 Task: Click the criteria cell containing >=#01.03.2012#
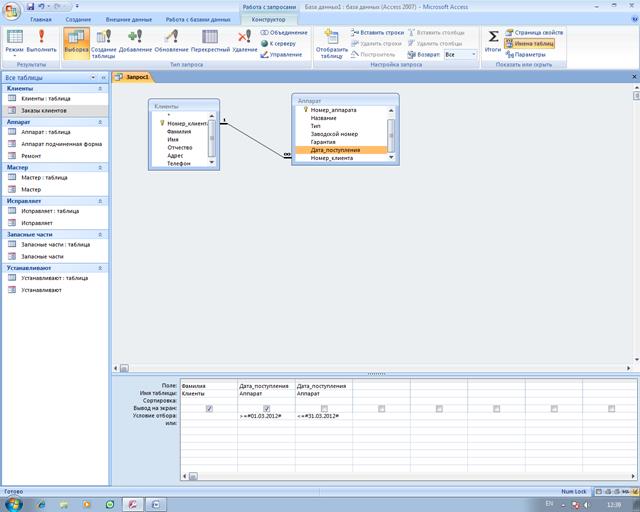[x=266, y=415]
